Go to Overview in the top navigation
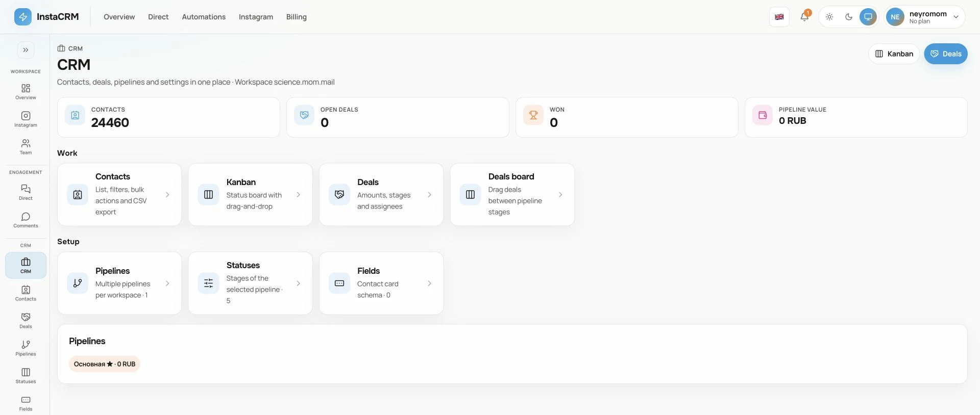 point(119,17)
